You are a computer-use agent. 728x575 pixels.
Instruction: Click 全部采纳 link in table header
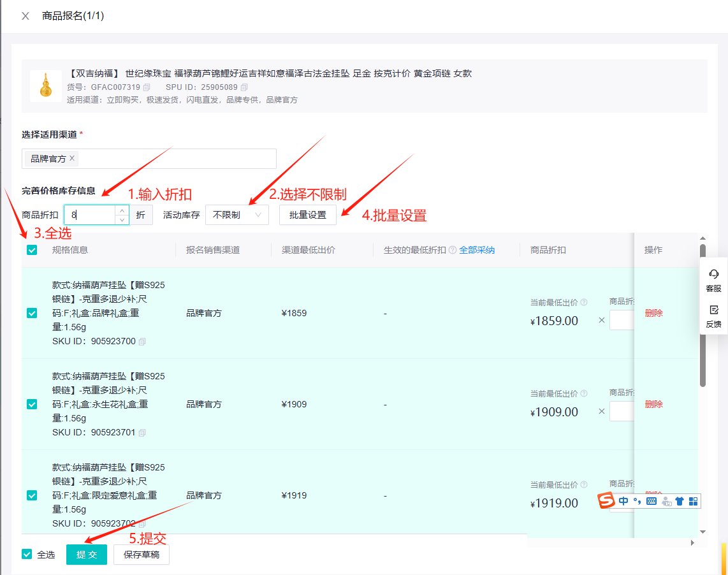point(477,250)
